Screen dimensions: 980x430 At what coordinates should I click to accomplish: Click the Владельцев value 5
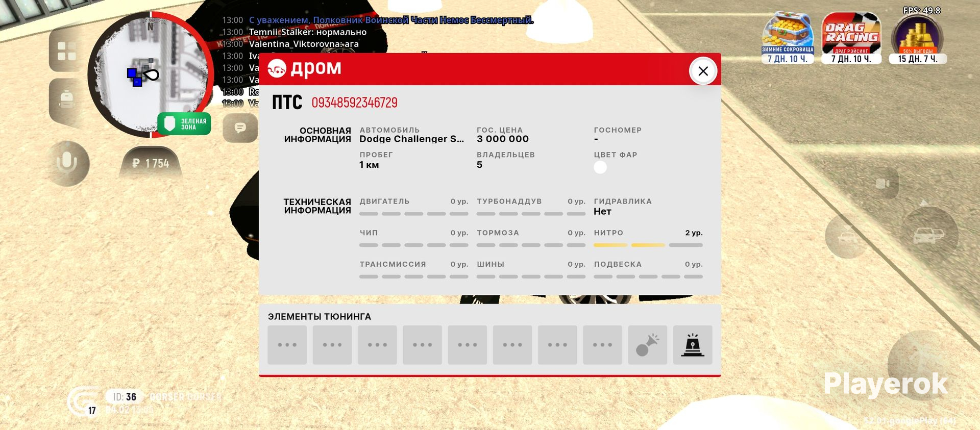(x=479, y=165)
